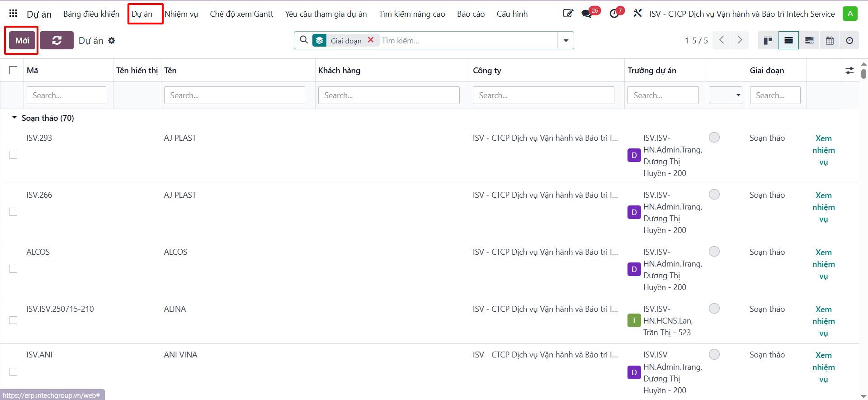Toggle the select-all header checkbox

pos(14,70)
